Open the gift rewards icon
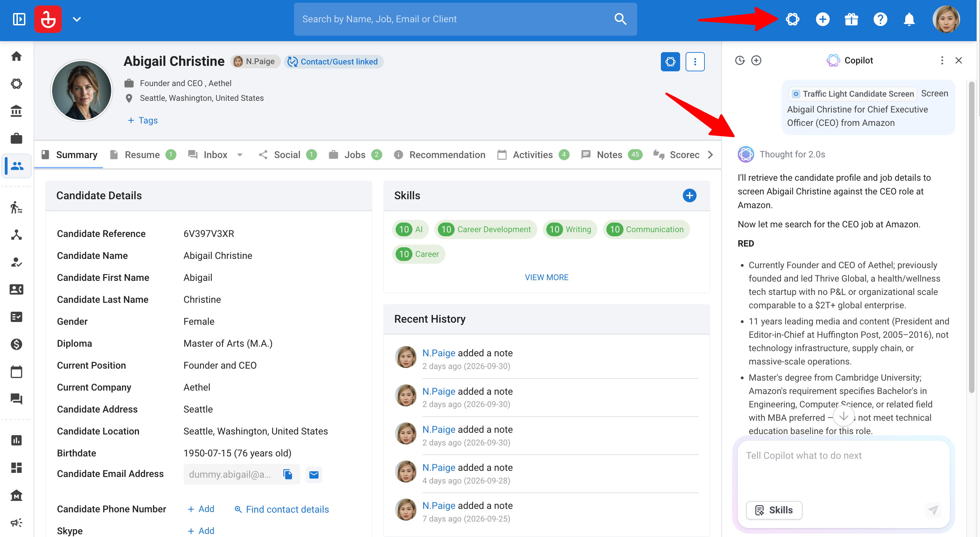This screenshot has height=537, width=980. click(851, 19)
